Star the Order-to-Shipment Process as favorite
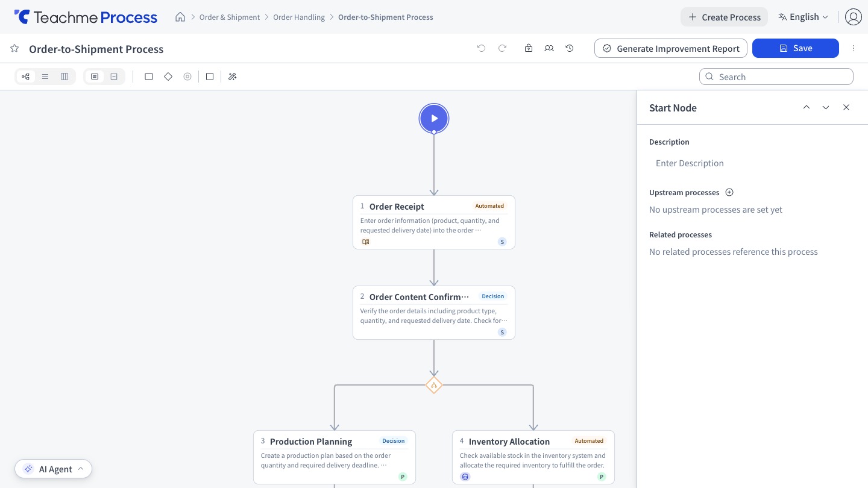 (x=14, y=48)
